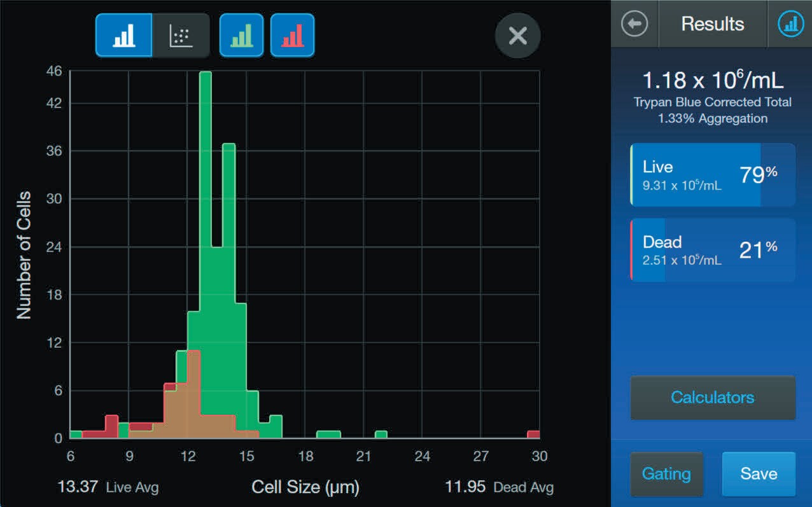Image resolution: width=812 pixels, height=507 pixels.
Task: Open the Calculators button
Action: coord(712,398)
